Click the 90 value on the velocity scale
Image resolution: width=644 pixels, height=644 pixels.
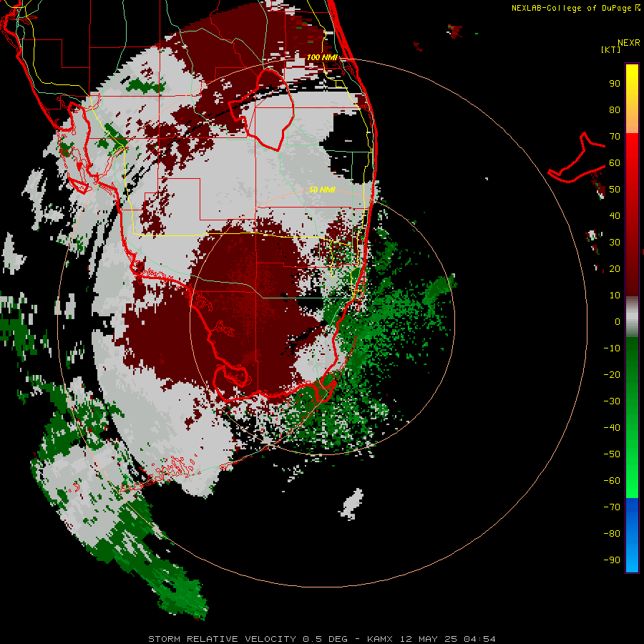click(615, 84)
